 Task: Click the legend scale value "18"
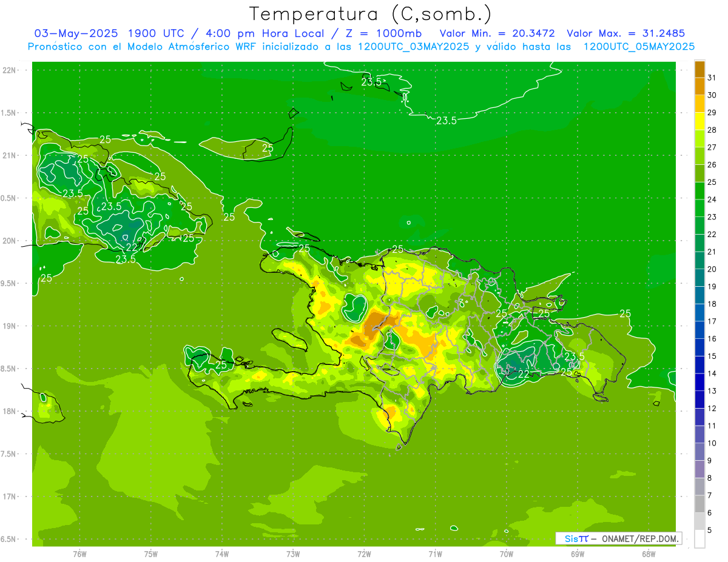click(x=712, y=304)
